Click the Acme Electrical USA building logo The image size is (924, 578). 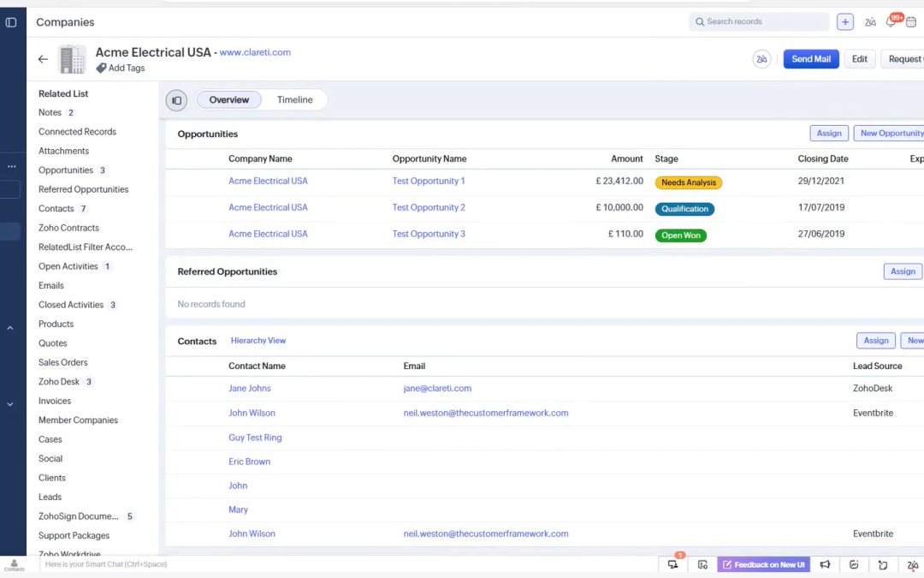72,59
